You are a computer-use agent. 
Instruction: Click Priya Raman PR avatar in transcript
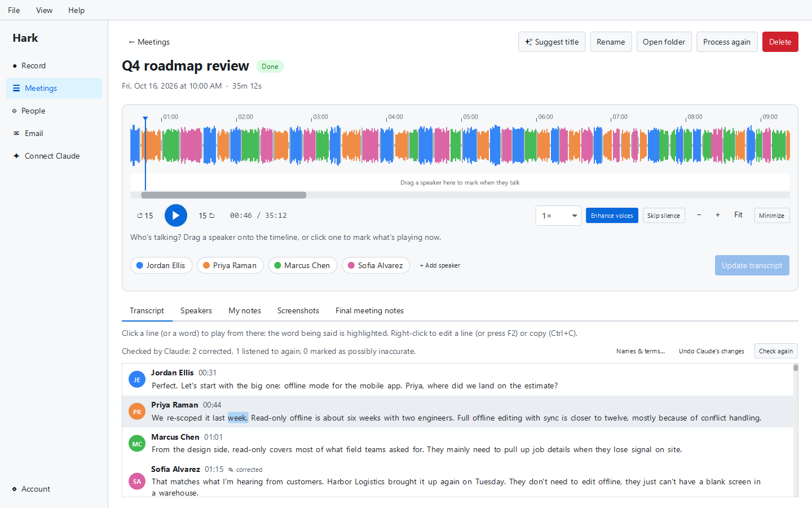pos(137,411)
